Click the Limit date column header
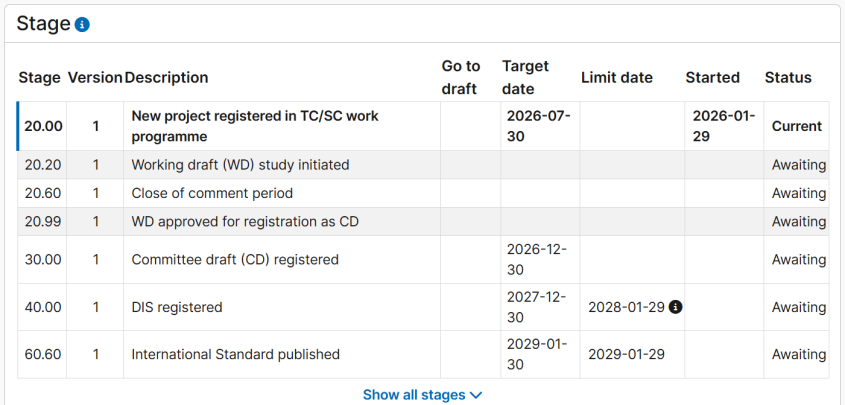 (616, 77)
